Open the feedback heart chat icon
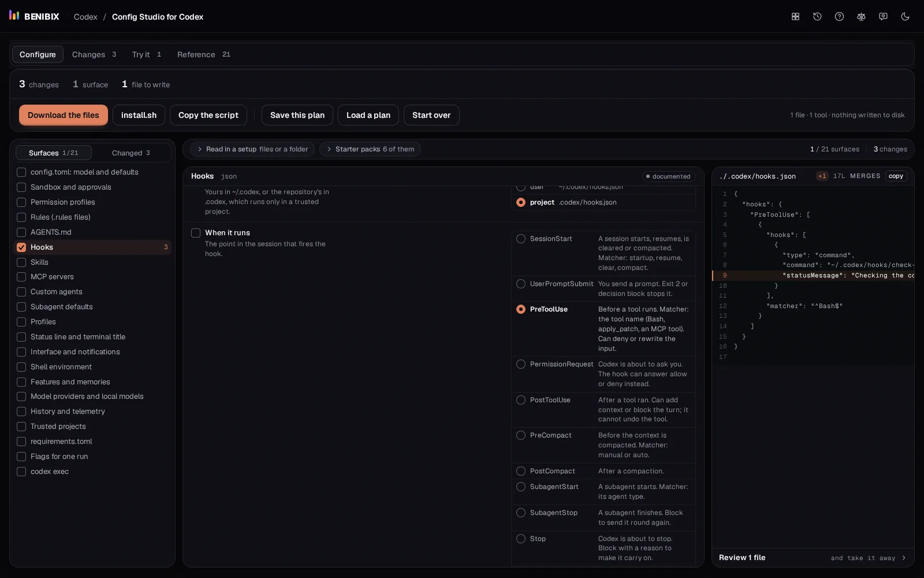This screenshot has width=924, height=578. pos(883,17)
